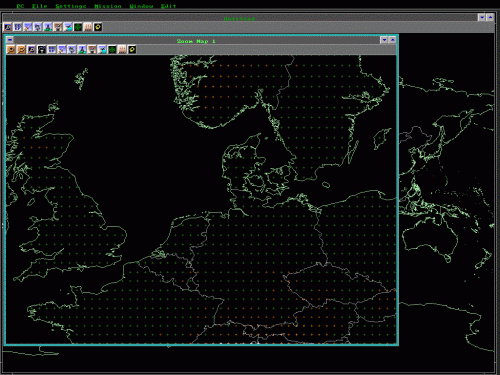Click the ground station icon in the Zoom Map toolbar
Image resolution: width=500 pixels, height=375 pixels.
tap(82, 50)
